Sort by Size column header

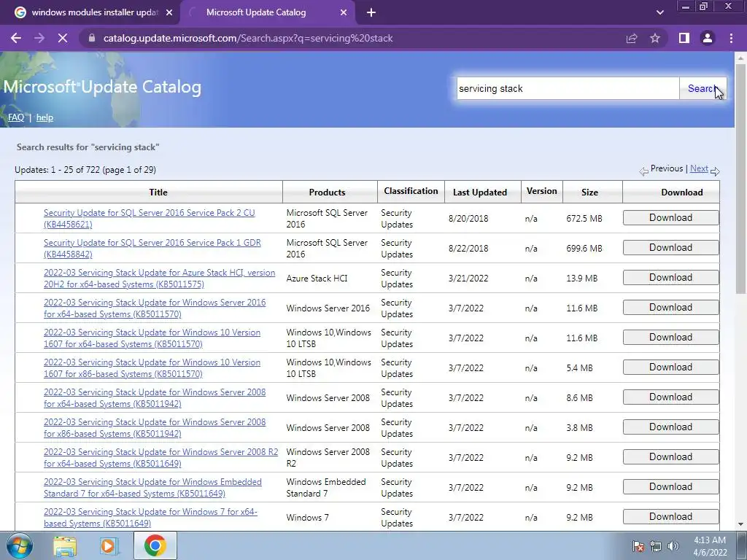coord(589,192)
